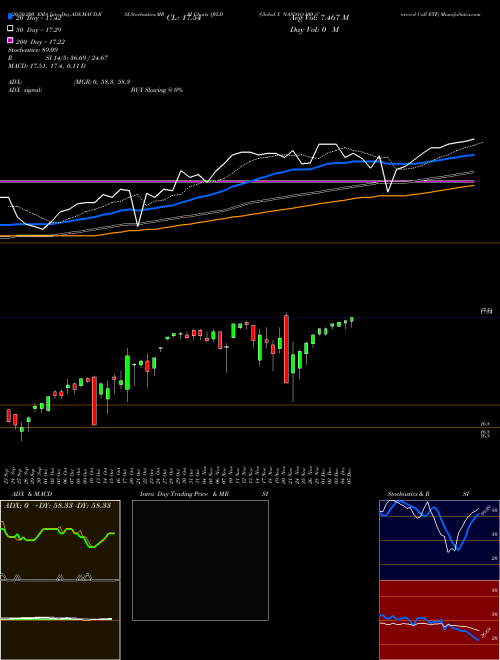The image size is (500, 660).
Task: Click the white 50 Day legend swatch
Action: pyautogui.click(x=10, y=29)
